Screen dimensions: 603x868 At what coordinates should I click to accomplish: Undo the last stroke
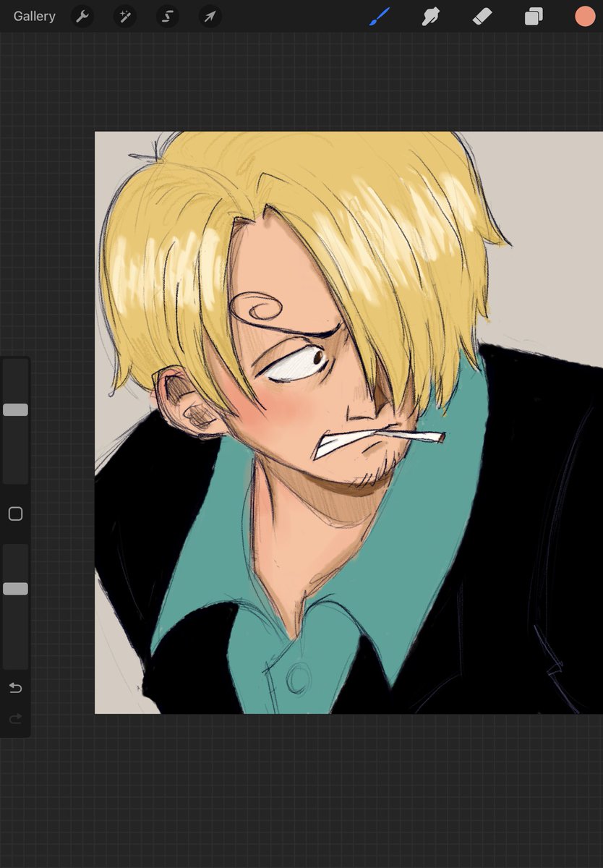(x=15, y=687)
